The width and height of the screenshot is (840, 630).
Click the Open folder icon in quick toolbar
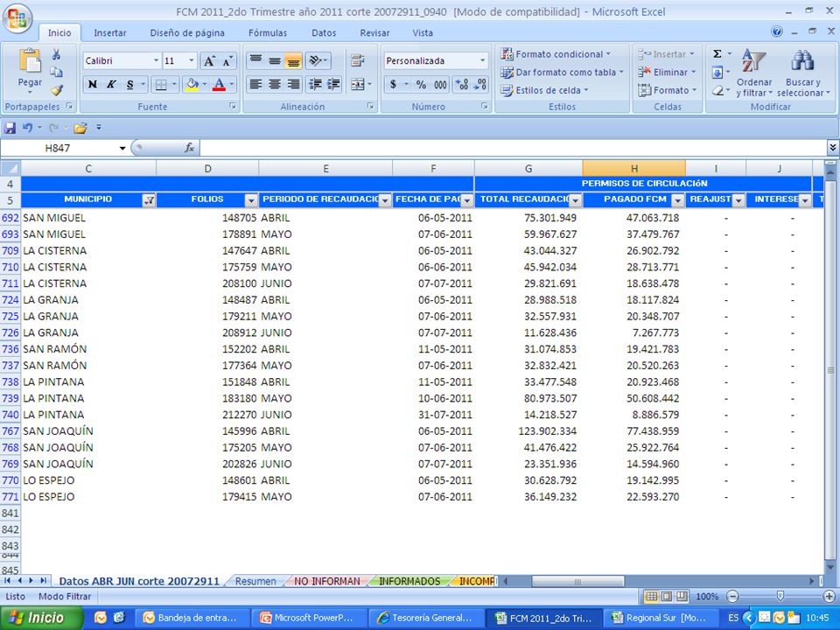80,128
